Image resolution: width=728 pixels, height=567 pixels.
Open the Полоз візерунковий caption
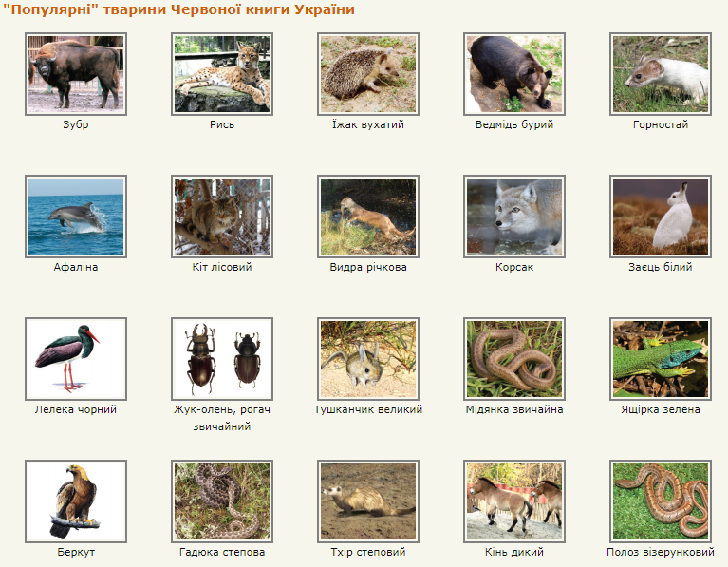pyautogui.click(x=661, y=553)
